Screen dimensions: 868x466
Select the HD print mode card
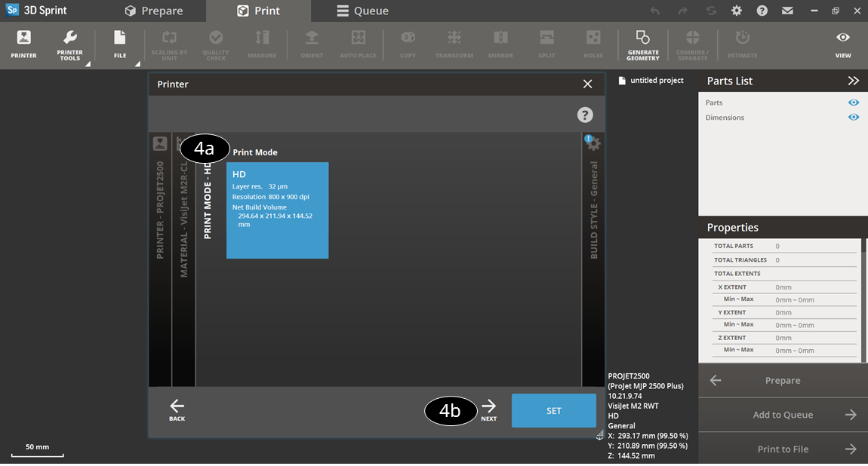(277, 210)
